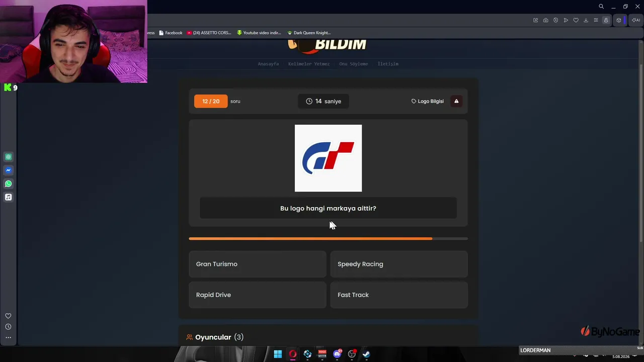Open Kelimeler Yetmez menu item
This screenshot has height=362, width=644.
[x=309, y=64]
